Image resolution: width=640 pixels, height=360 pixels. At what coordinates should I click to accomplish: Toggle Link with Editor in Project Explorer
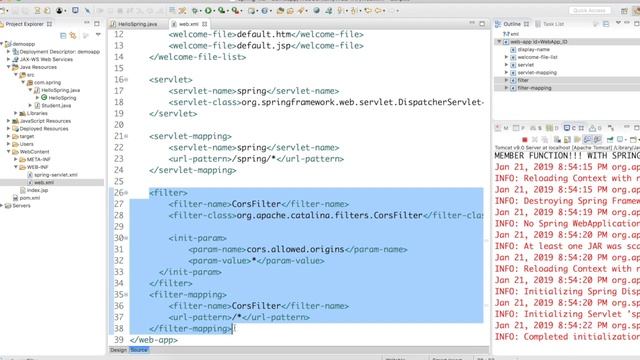tap(73, 36)
